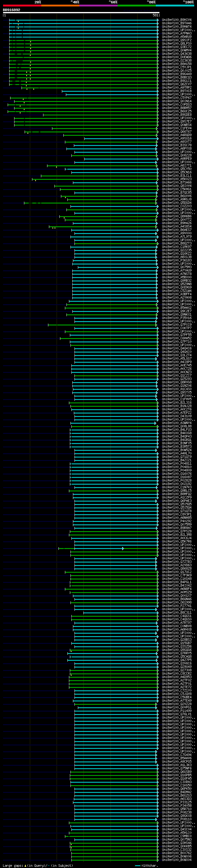Viewport: 197px width, 868px height.
Task: Open hit UniRef100_Q7PT10
Action: tap(176, 342)
